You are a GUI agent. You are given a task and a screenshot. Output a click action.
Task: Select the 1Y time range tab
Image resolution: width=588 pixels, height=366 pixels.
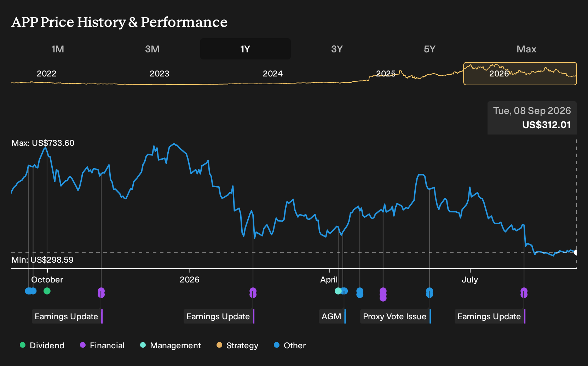[246, 49]
